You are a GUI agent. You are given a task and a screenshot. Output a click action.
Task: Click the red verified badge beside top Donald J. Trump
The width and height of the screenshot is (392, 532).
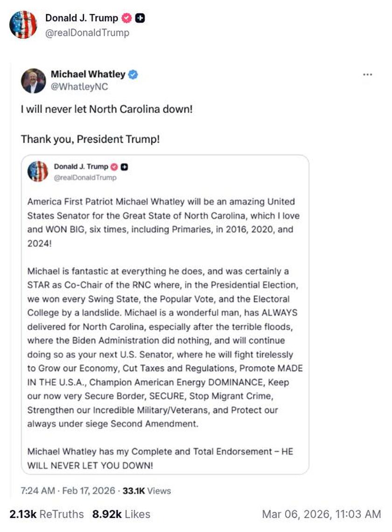[x=126, y=18]
